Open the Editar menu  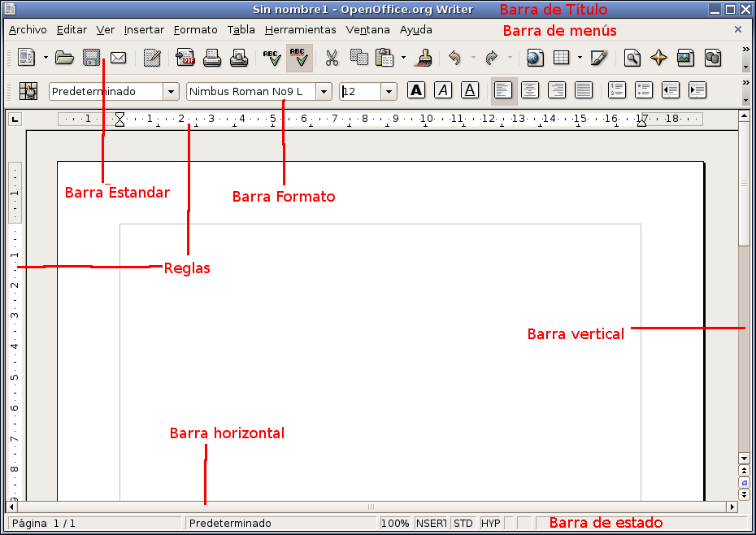72,30
